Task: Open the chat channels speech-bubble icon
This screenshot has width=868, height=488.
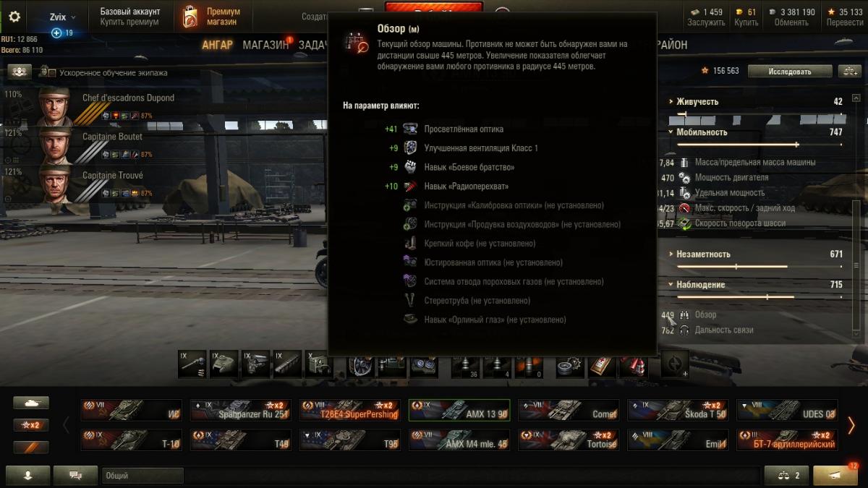Action: (x=75, y=476)
